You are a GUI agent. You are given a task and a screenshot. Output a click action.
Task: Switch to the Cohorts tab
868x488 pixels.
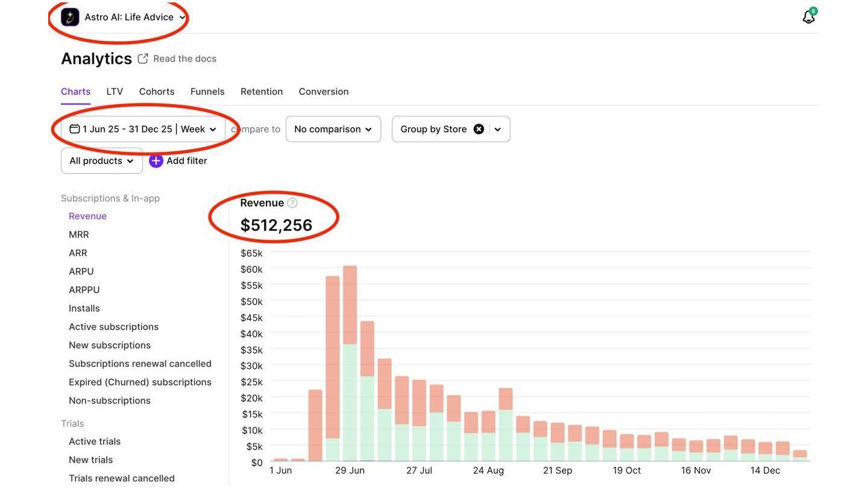[x=157, y=92]
